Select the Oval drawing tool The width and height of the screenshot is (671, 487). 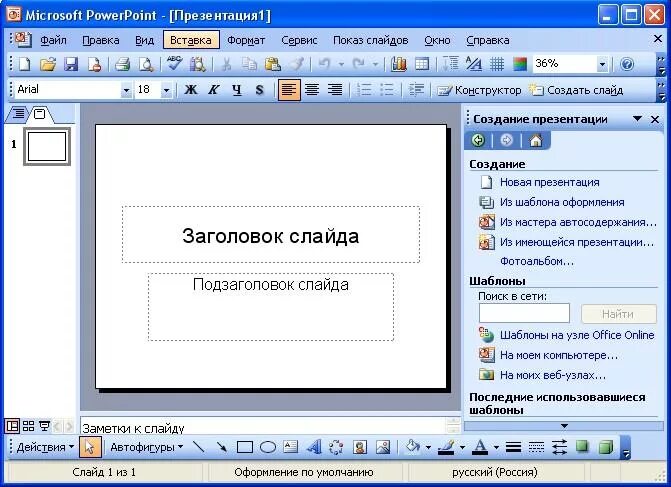[268, 447]
